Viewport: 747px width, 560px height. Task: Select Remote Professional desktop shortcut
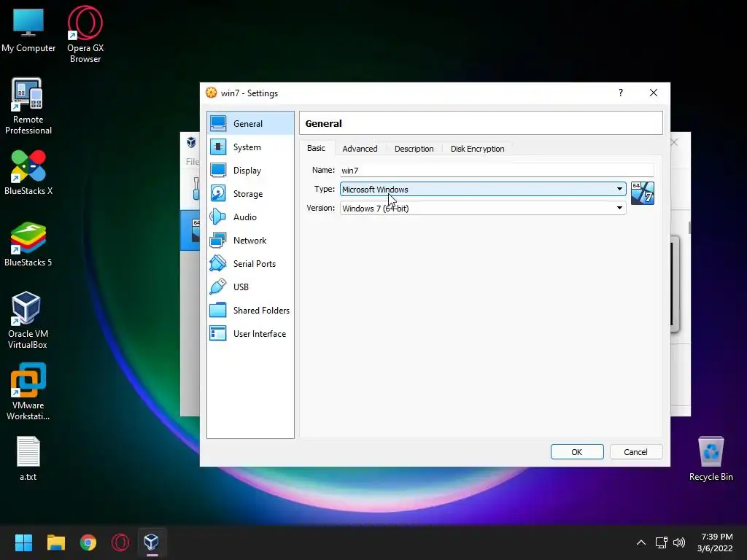pos(28,106)
